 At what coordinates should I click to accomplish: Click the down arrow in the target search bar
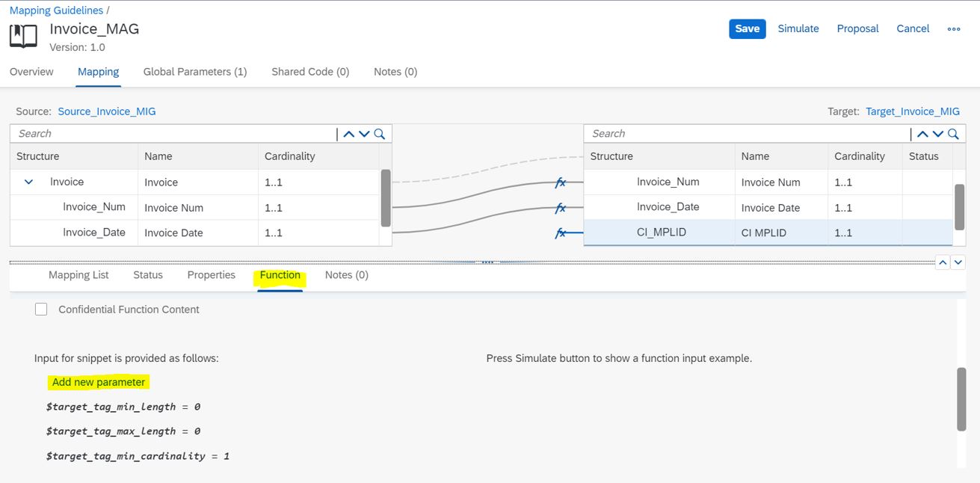coord(938,133)
